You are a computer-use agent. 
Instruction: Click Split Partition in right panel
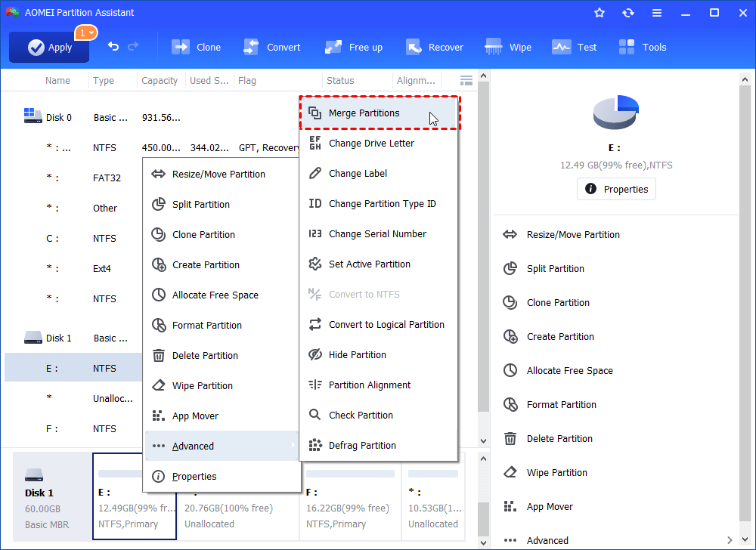(544, 269)
